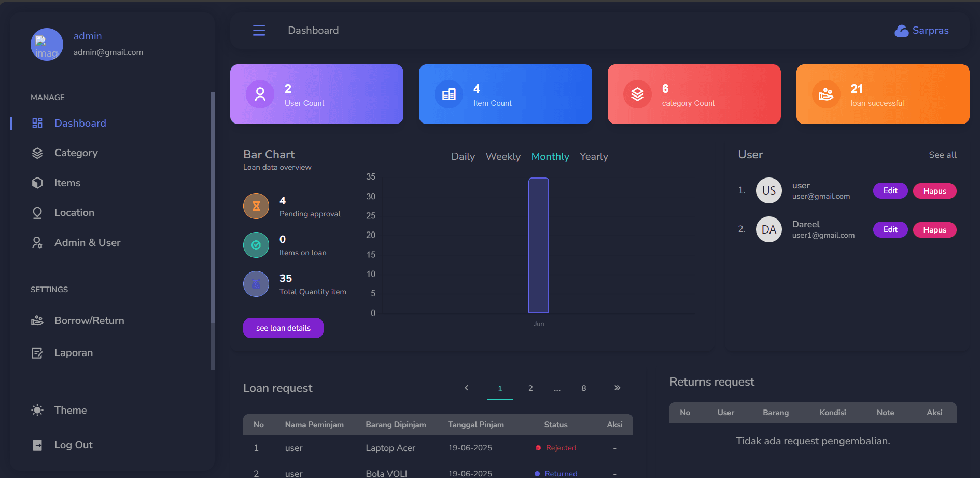The image size is (980, 478).
Task: Click the User Count card title
Action: (304, 103)
